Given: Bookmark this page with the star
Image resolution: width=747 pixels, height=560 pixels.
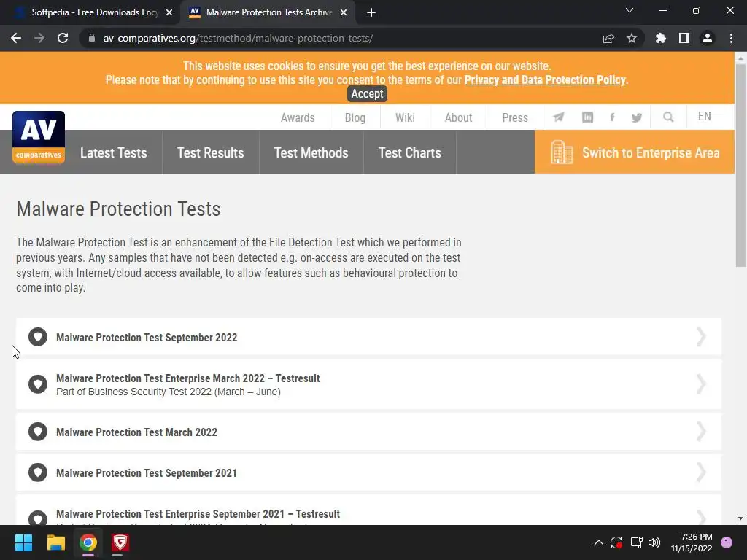Looking at the screenshot, I should point(632,38).
